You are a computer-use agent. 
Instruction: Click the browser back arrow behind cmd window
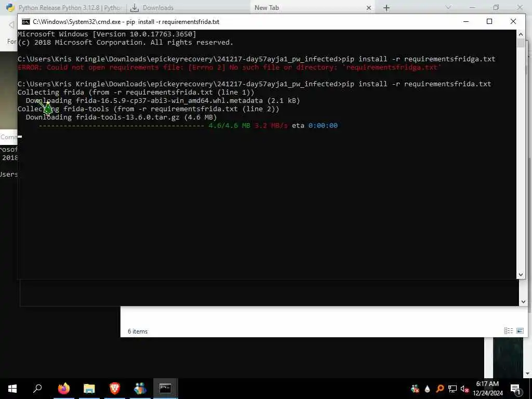point(11,24)
